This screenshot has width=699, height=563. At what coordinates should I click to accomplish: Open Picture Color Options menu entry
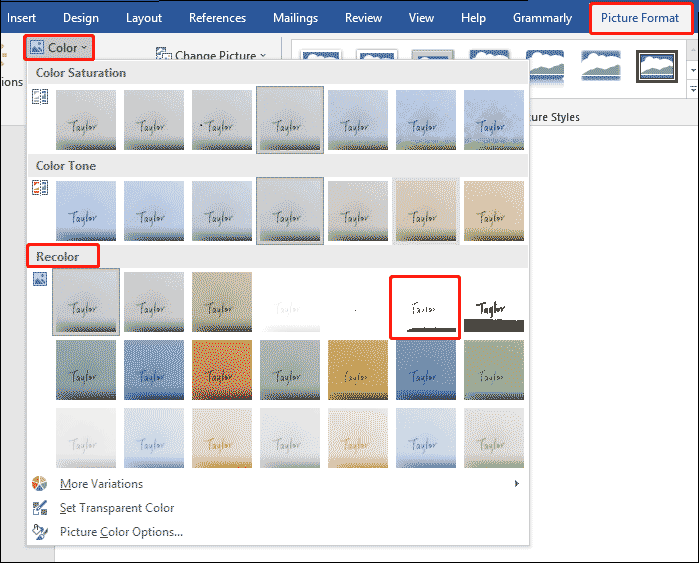(121, 532)
